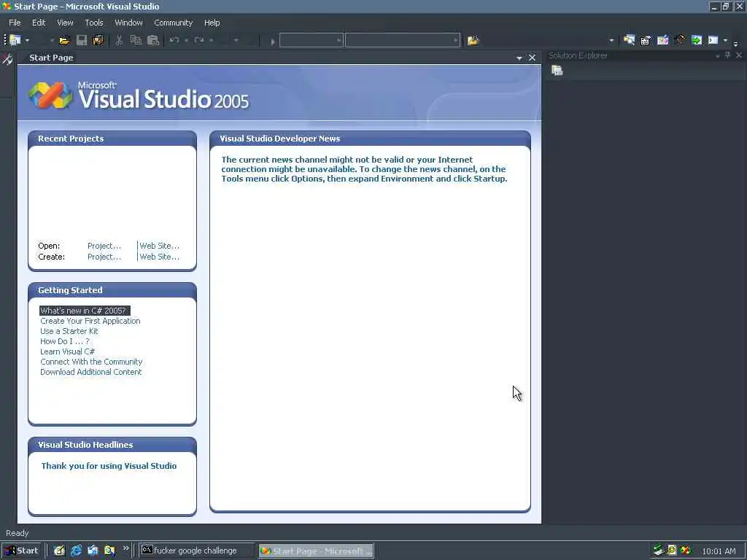The image size is (747, 560).
Task: Click the Solution Explorer Properties icon
Action: click(x=557, y=71)
